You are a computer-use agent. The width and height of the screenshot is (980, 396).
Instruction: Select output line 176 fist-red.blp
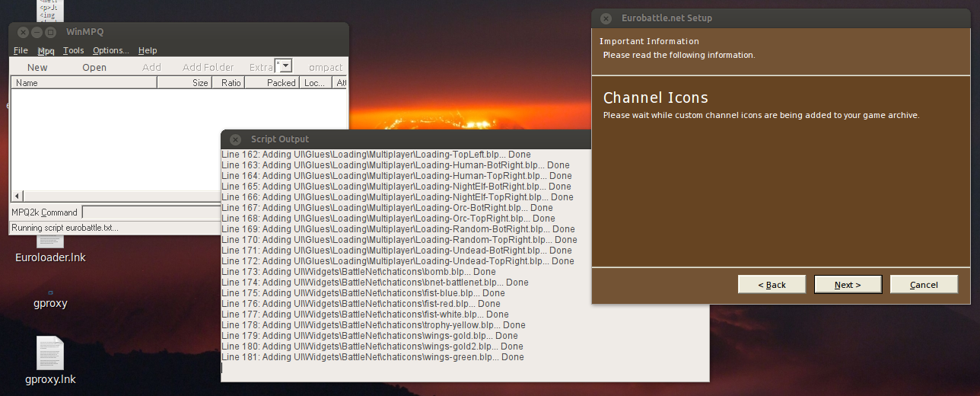pos(361,304)
